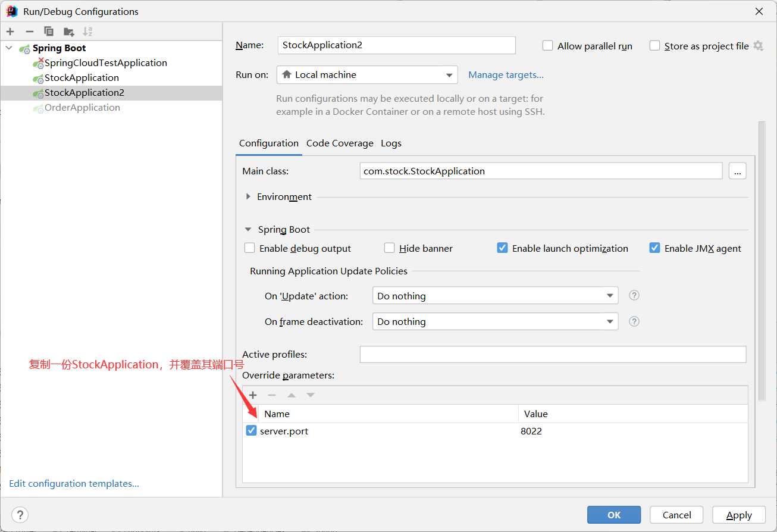Click the Cancel button
Screen dimensions: 777x532
click(x=676, y=515)
